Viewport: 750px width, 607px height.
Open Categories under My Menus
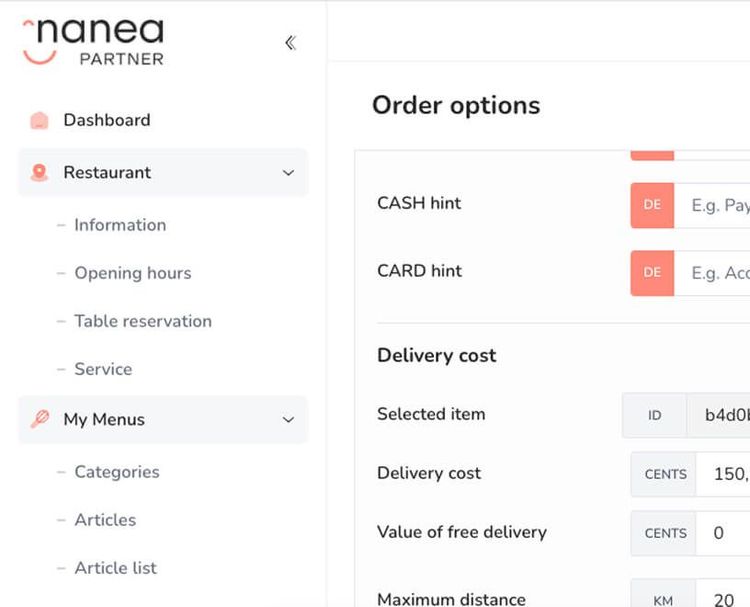click(x=117, y=472)
